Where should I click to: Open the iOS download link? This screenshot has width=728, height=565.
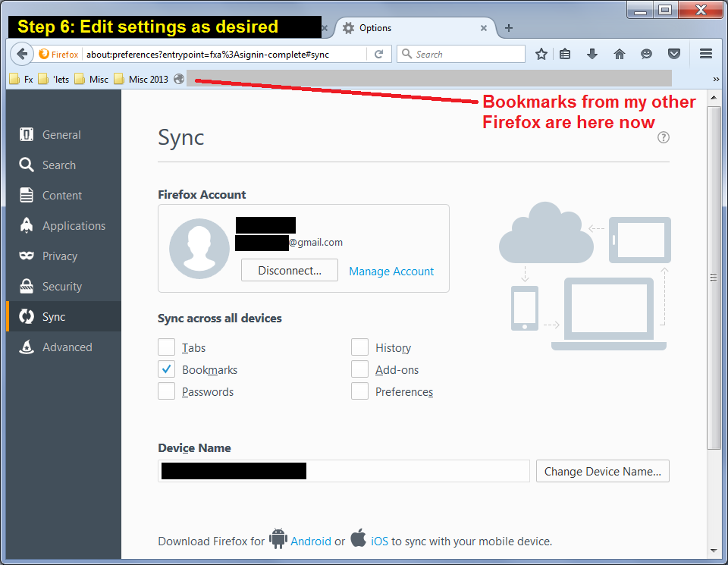(x=379, y=541)
